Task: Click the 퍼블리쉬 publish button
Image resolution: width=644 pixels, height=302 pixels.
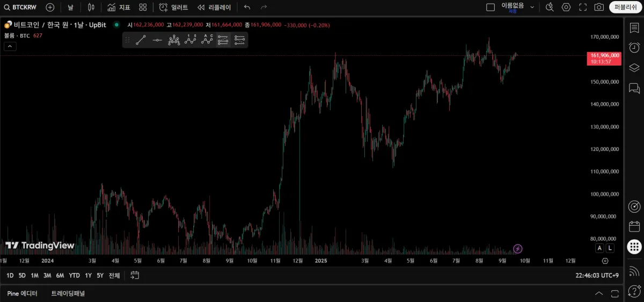Action: pyautogui.click(x=626, y=8)
